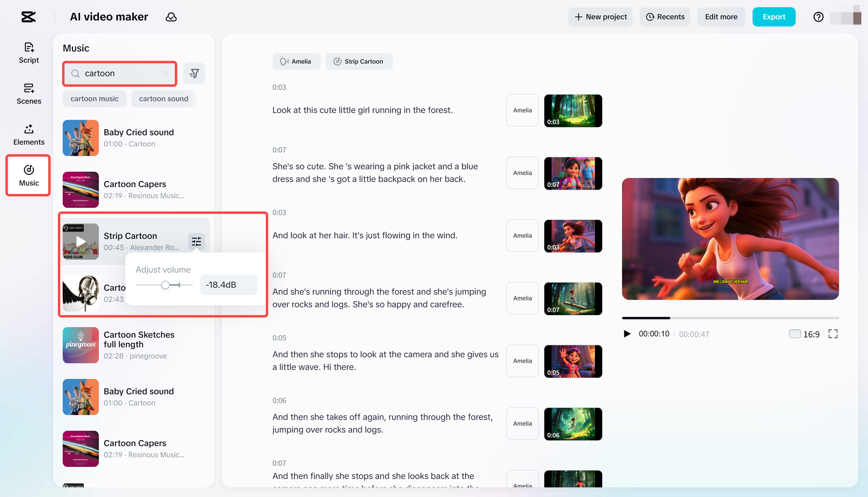The width and height of the screenshot is (868, 497).
Task: Switch to the Script tab
Action: point(29,53)
